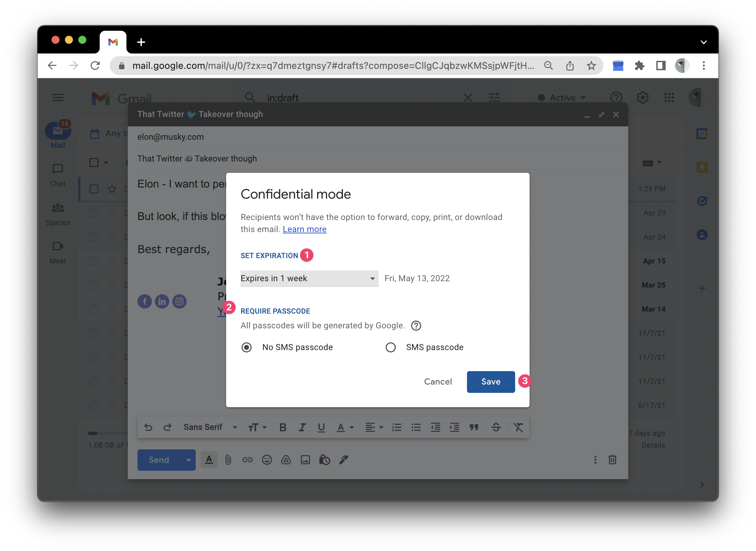The image size is (756, 551).
Task: Open the text alignment dropdown
Action: point(374,427)
